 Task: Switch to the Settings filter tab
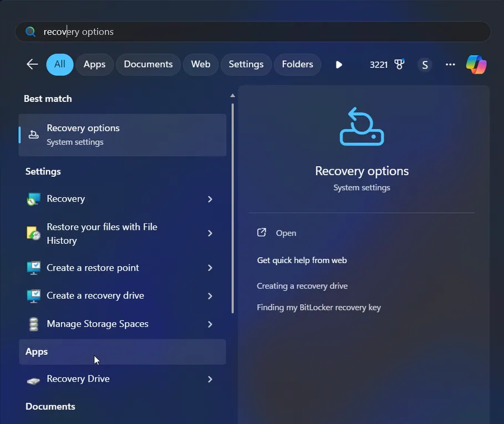click(x=246, y=64)
